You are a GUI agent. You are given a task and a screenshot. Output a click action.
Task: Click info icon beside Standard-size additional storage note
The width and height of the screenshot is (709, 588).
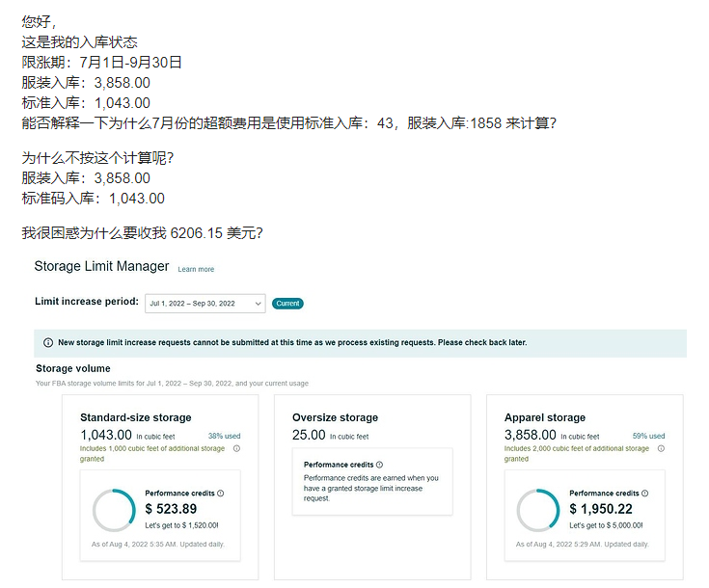pos(236,448)
